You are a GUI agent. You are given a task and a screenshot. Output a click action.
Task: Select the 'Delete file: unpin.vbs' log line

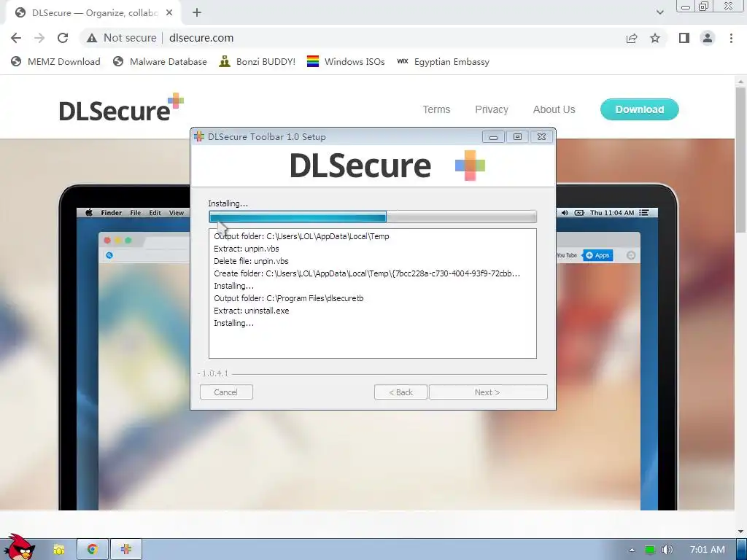point(251,261)
